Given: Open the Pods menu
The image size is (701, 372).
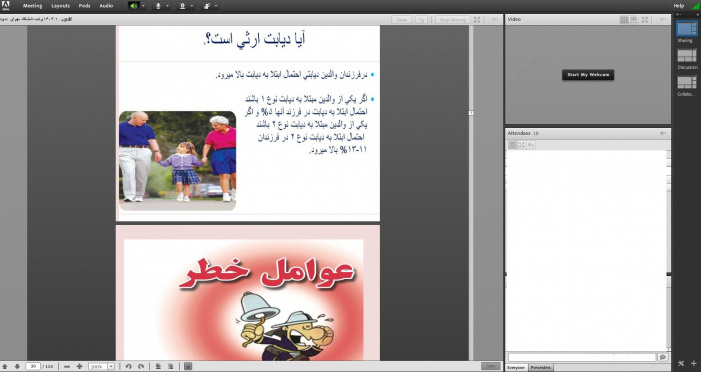Looking at the screenshot, I should point(84,6).
